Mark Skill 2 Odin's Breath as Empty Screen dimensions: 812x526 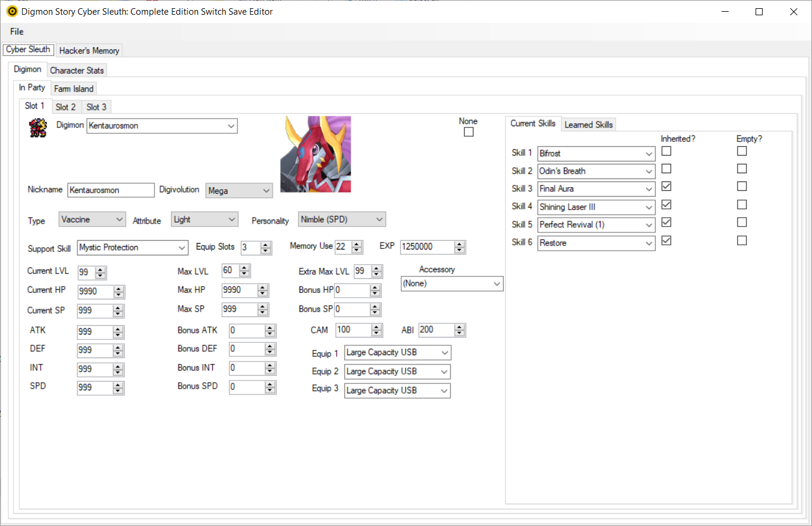point(742,168)
